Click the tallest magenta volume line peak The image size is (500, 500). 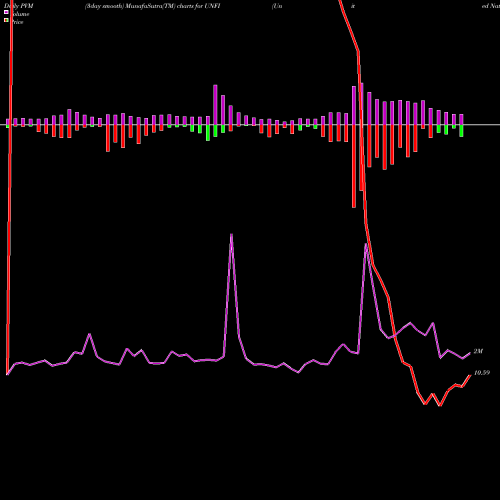point(231,235)
